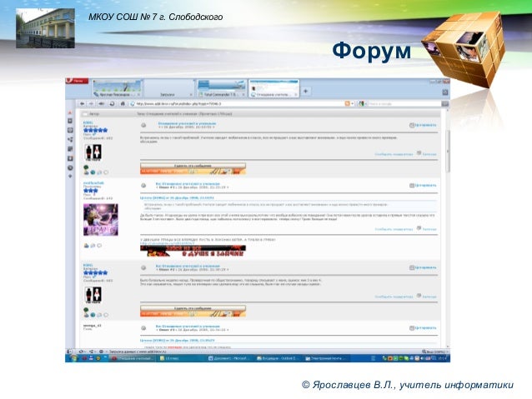
Task: Switch to Электронная почта taskbar window
Action: click(x=327, y=358)
